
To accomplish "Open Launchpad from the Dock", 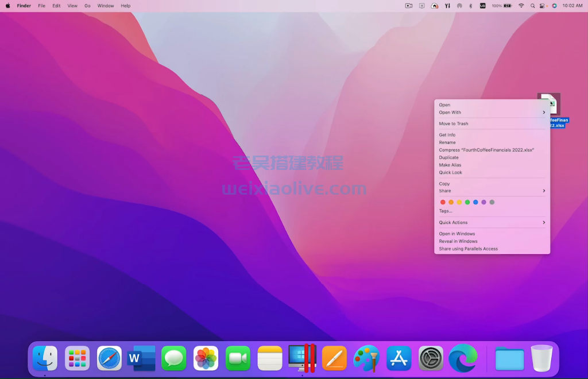I will (77, 358).
